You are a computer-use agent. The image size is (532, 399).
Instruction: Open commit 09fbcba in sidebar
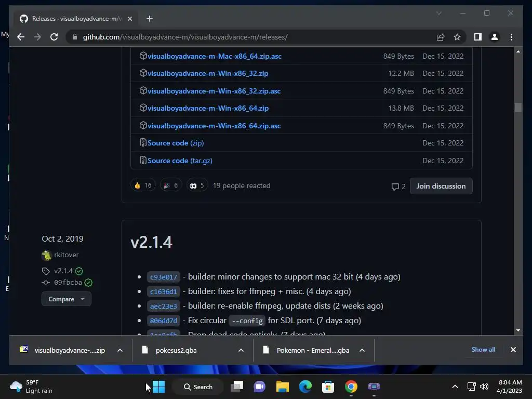tap(68, 282)
